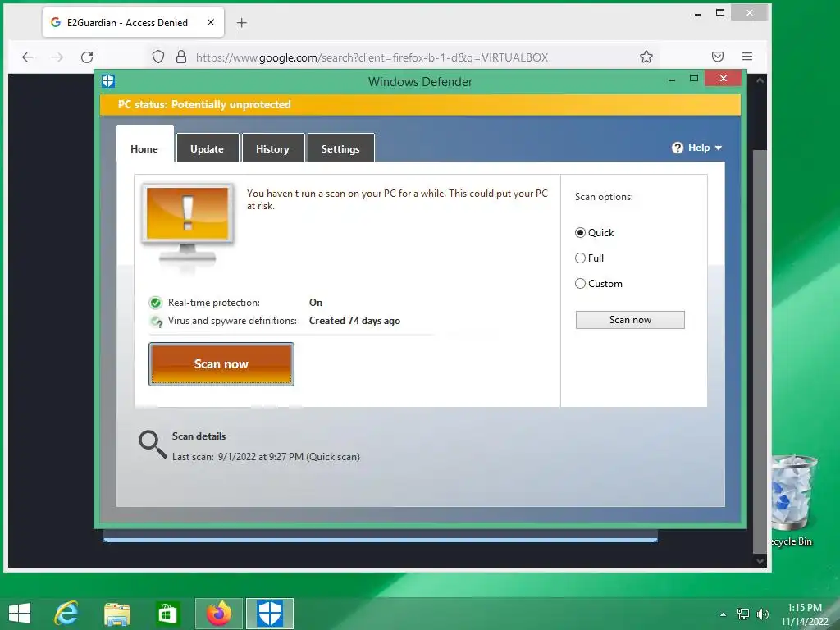Minimize the Firefox window
Screen dimensions: 840x630
[698, 14]
